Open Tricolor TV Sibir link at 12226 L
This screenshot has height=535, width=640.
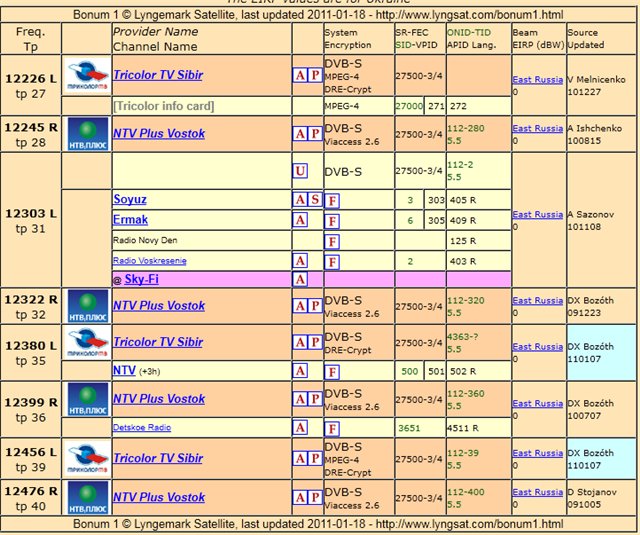coord(158,75)
